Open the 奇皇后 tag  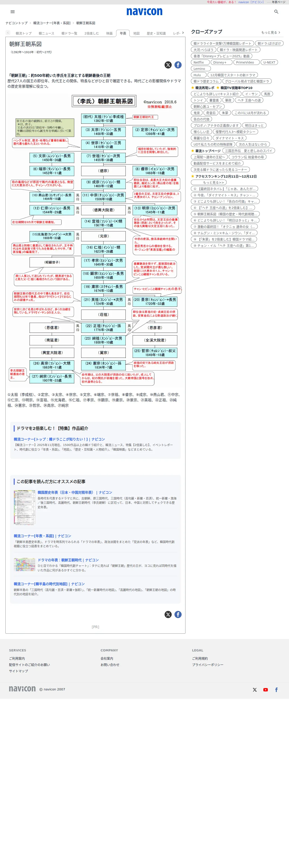click(x=211, y=113)
